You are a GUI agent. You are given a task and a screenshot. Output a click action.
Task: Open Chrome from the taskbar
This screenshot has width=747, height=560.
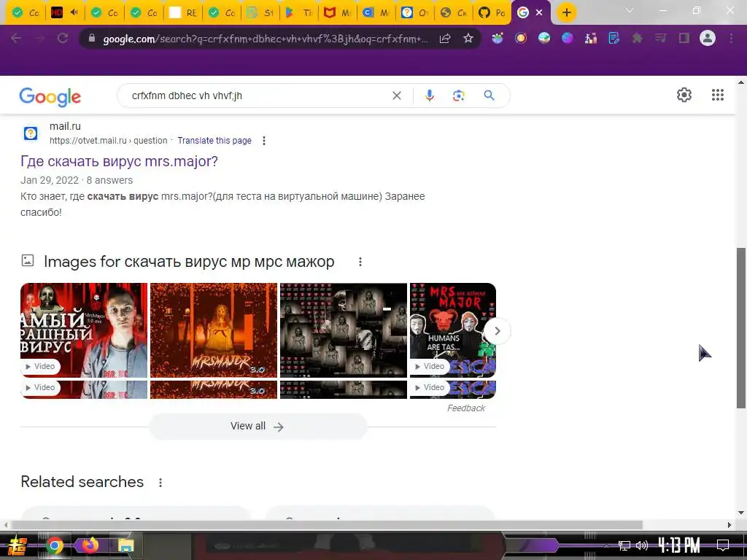(x=55, y=545)
